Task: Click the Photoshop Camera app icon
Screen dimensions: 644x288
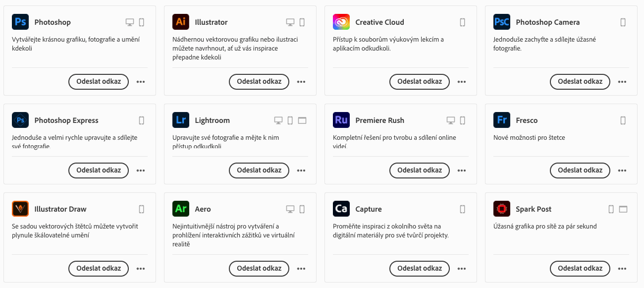Action: pyautogui.click(x=502, y=22)
